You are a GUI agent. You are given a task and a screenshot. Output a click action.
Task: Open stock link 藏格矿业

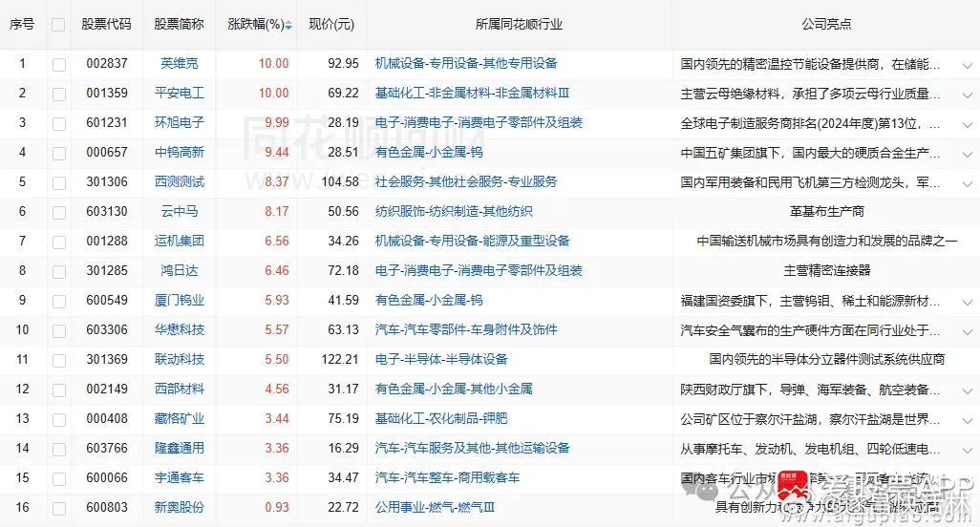pos(180,418)
